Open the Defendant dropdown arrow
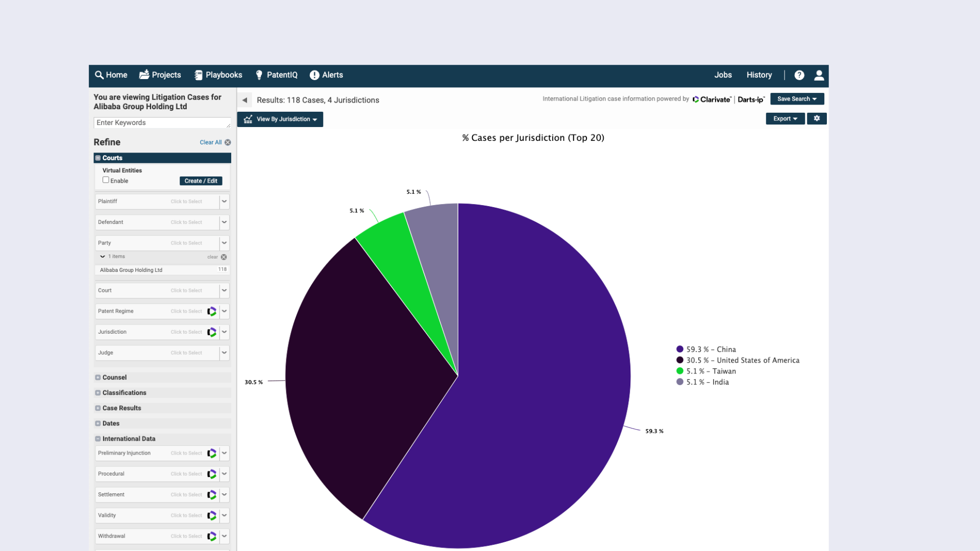The image size is (980, 551). [x=224, y=222]
